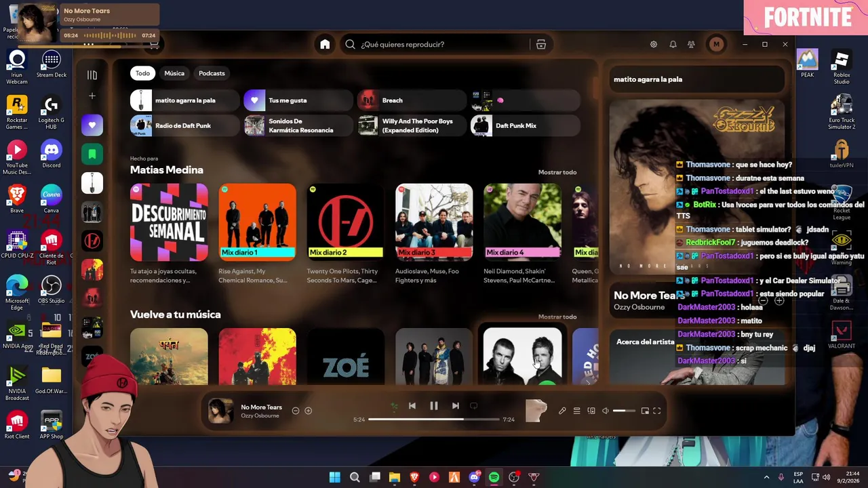Open the Discord desktop shortcut
Screen dimensions: 868x488
[51, 155]
